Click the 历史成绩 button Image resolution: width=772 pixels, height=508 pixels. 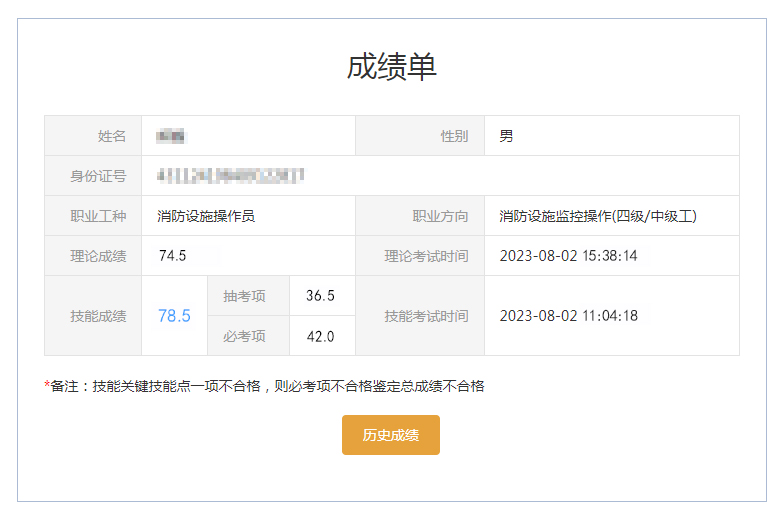(390, 435)
